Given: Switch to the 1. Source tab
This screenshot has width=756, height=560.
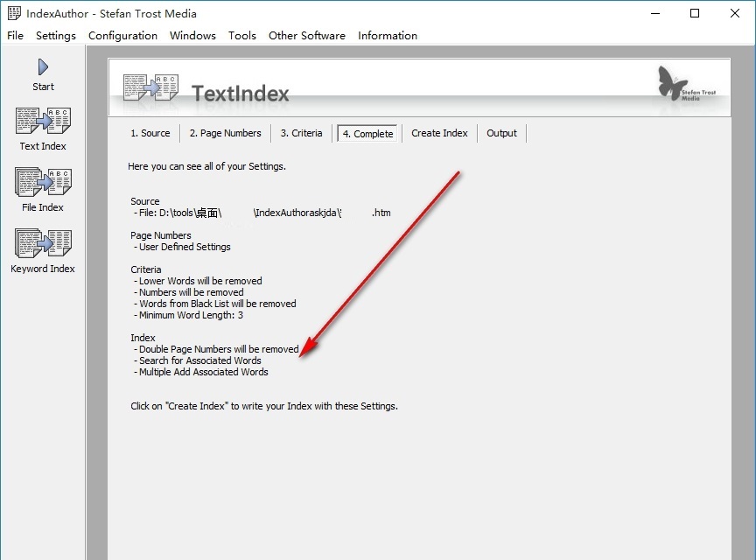Looking at the screenshot, I should [x=150, y=133].
